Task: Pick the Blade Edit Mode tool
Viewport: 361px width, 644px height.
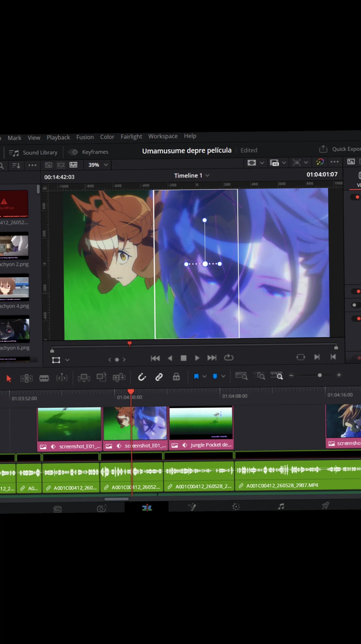Action: (x=62, y=378)
